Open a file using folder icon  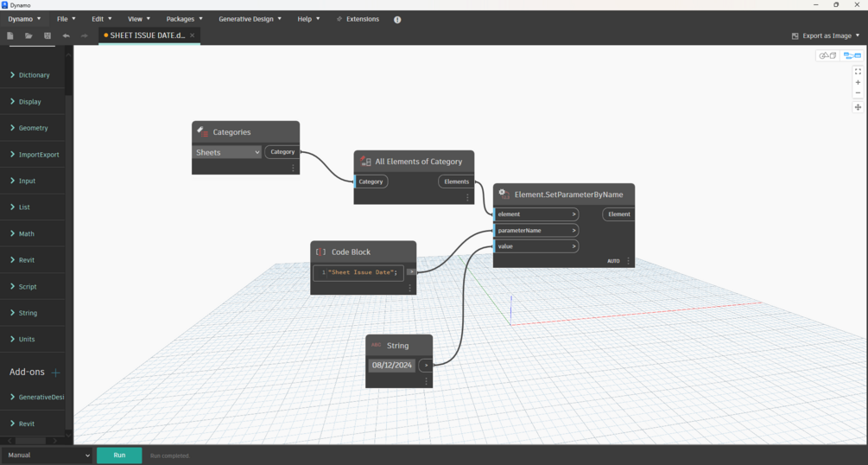[x=29, y=35]
